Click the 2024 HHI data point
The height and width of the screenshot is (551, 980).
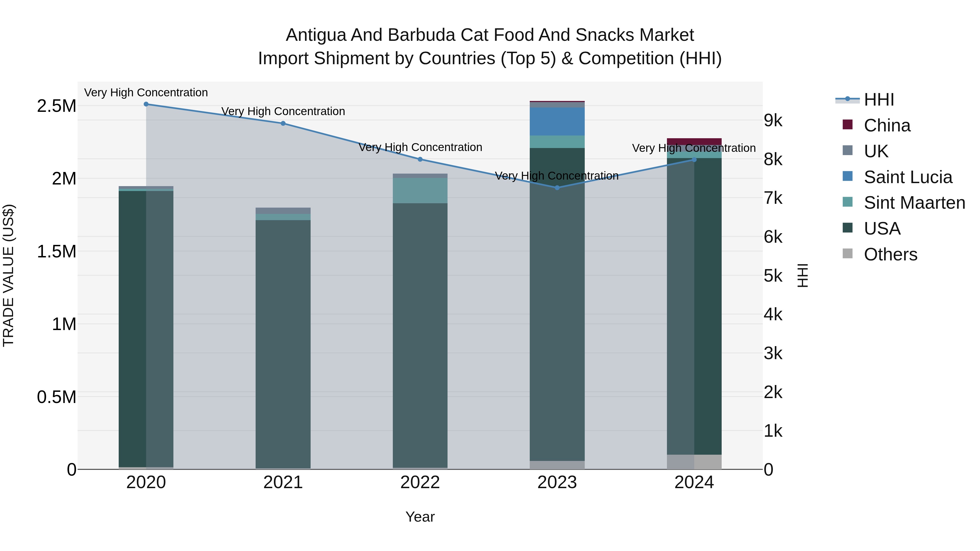point(694,160)
